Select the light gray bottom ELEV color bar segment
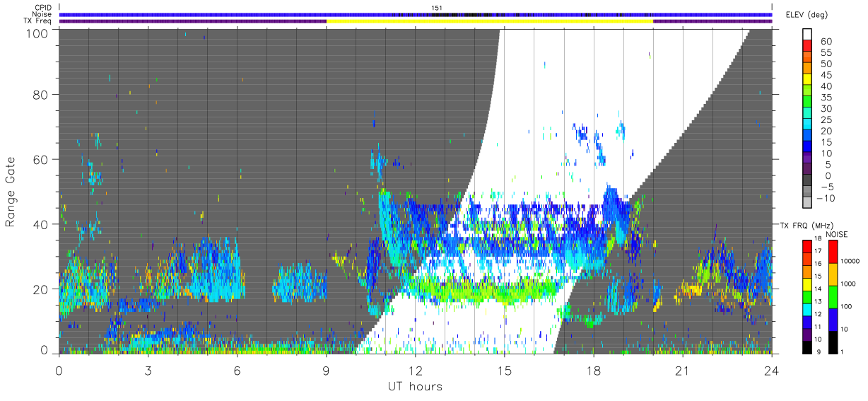The height and width of the screenshot is (401, 868). tap(807, 203)
